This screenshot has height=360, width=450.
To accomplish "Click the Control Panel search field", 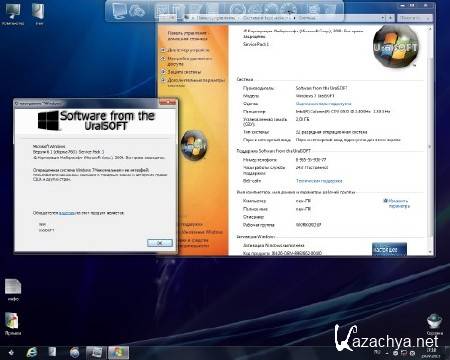I will click(414, 18).
